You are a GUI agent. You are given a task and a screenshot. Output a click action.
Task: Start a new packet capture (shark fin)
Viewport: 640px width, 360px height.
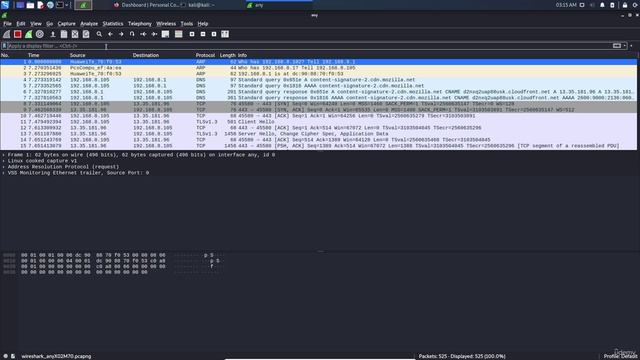click(x=7, y=34)
